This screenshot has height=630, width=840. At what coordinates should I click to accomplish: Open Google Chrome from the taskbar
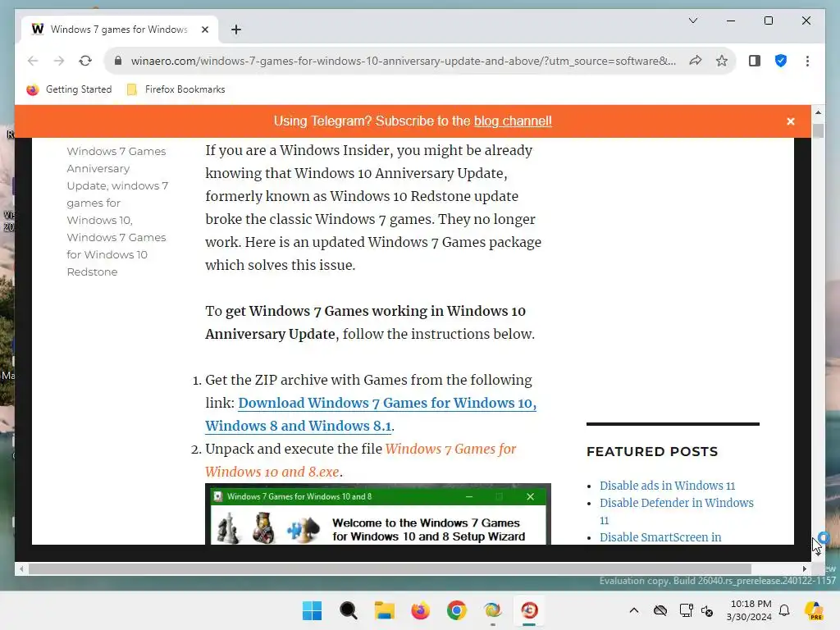point(456,610)
